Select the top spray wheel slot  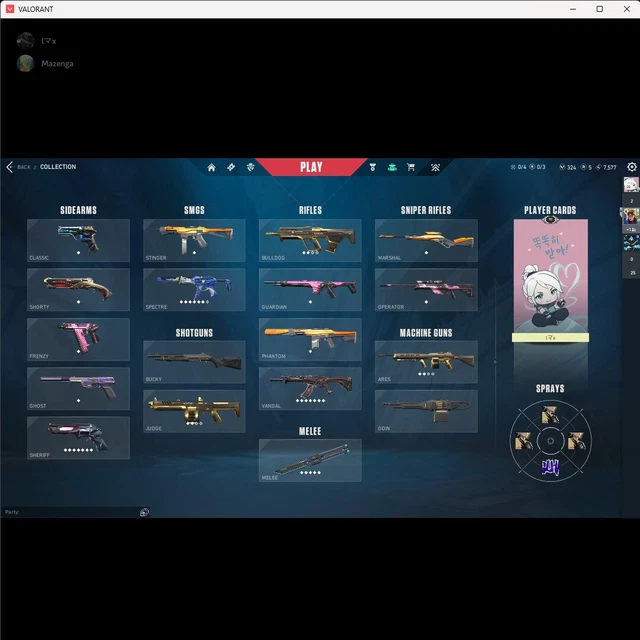[x=550, y=415]
